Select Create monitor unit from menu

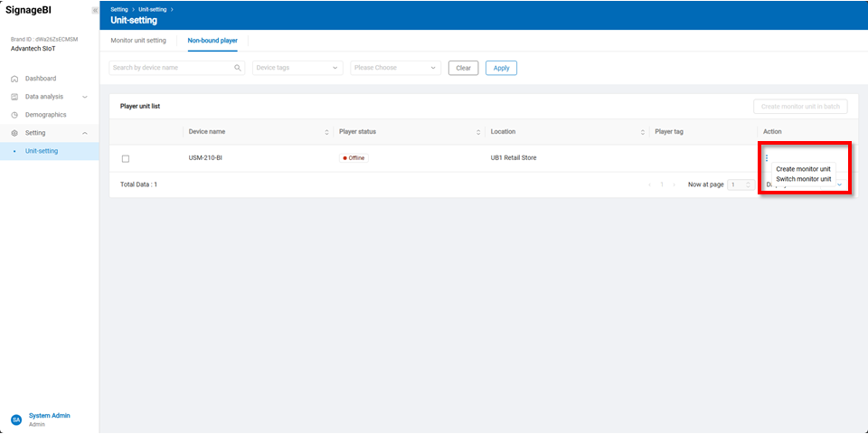point(803,169)
